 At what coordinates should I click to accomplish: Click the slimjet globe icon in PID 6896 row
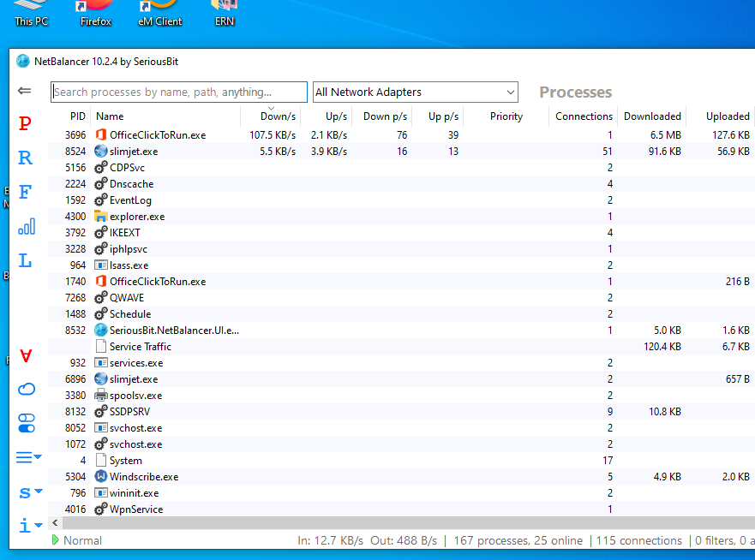click(x=100, y=379)
